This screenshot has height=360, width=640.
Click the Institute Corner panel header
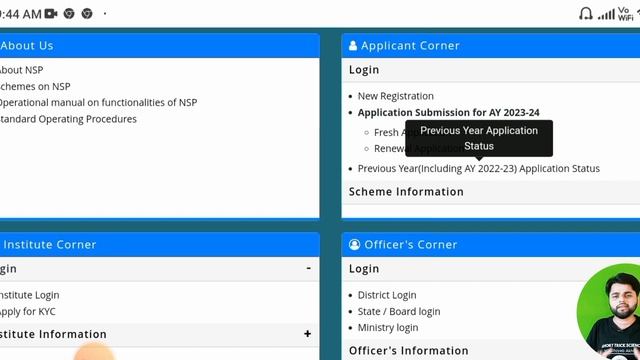pyautogui.click(x=160, y=244)
